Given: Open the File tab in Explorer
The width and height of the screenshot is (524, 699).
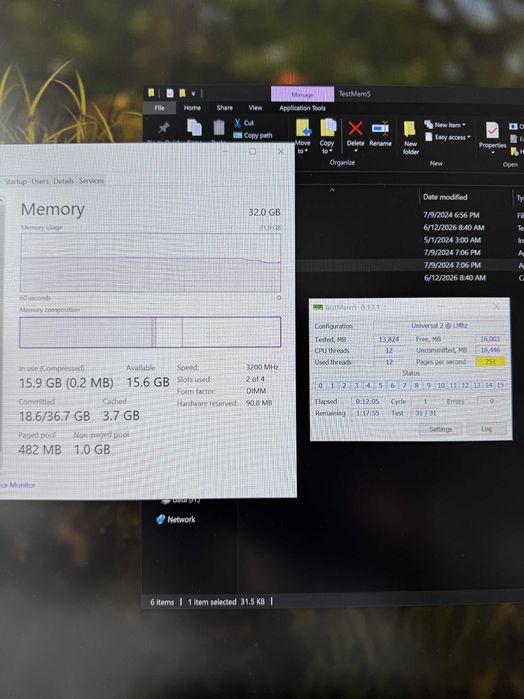Looking at the screenshot, I should [159, 108].
